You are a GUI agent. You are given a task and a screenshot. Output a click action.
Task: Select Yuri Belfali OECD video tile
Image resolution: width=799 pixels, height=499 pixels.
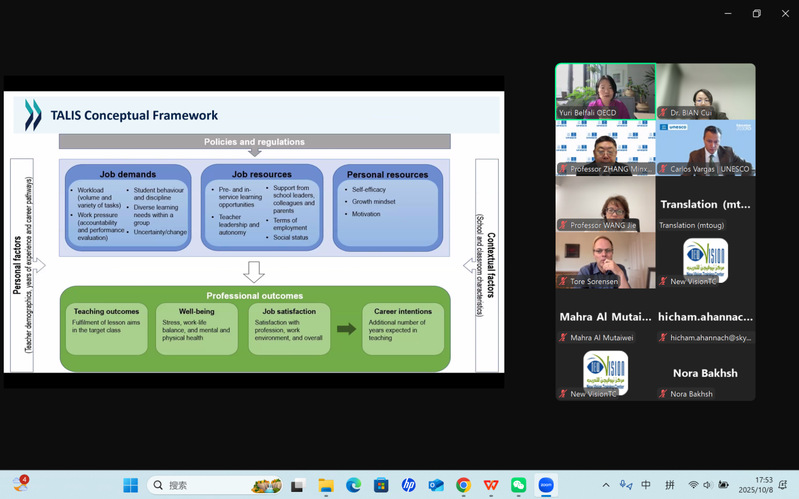coord(605,92)
